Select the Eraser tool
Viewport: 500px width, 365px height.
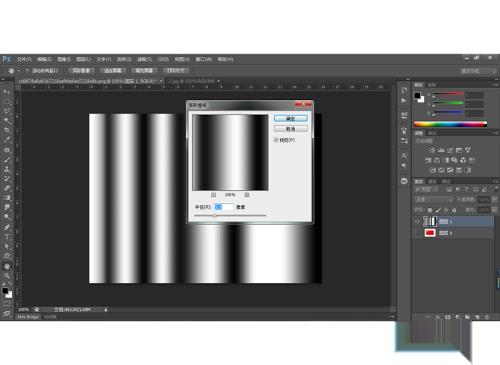point(7,188)
